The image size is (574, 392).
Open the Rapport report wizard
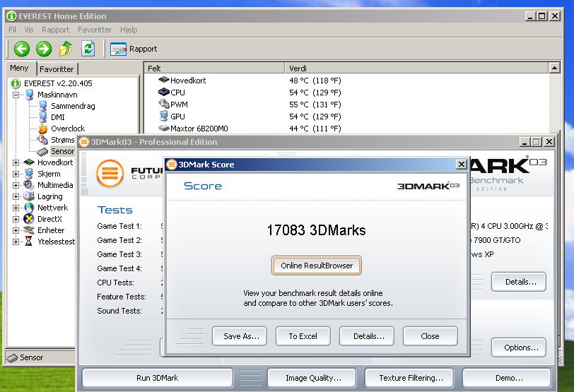[134, 49]
